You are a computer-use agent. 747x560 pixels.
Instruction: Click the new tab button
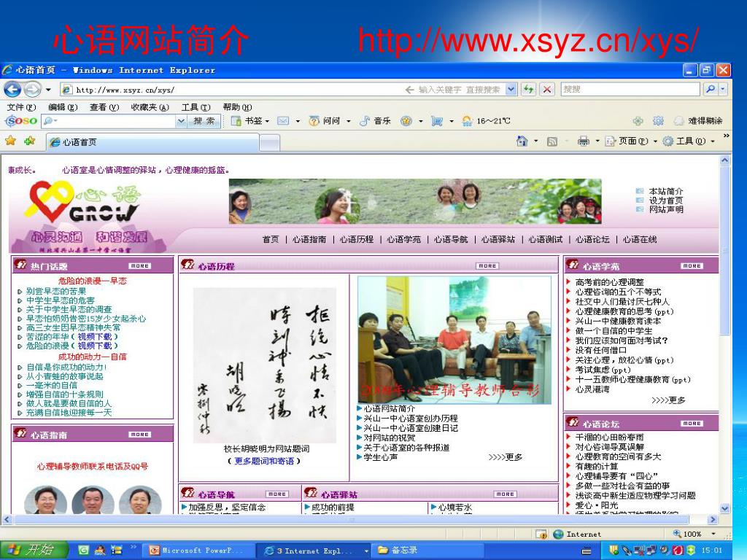[x=270, y=142]
